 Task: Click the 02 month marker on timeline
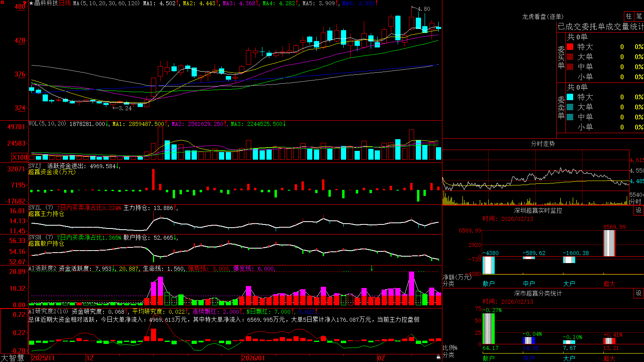tap(381, 358)
